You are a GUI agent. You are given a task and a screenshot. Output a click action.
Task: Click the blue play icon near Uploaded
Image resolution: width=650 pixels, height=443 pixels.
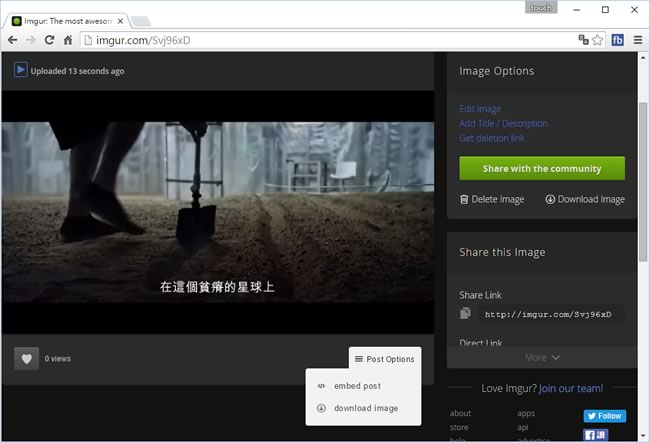tap(21, 70)
